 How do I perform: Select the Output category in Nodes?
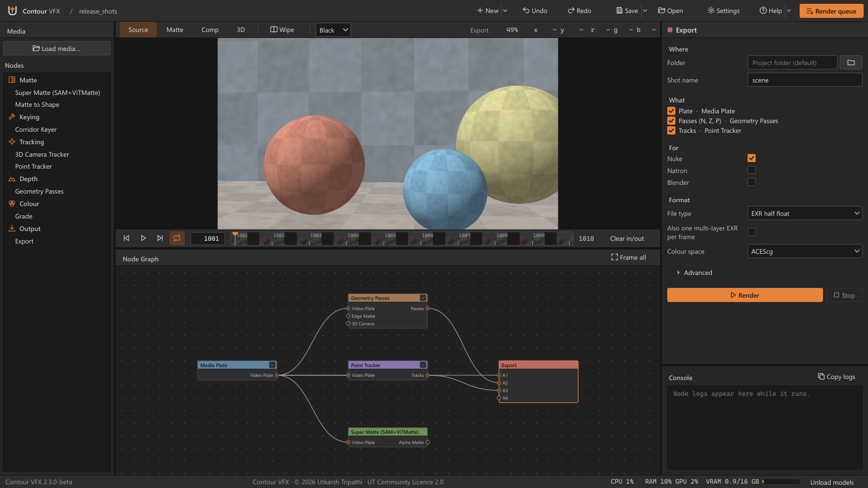57,229
